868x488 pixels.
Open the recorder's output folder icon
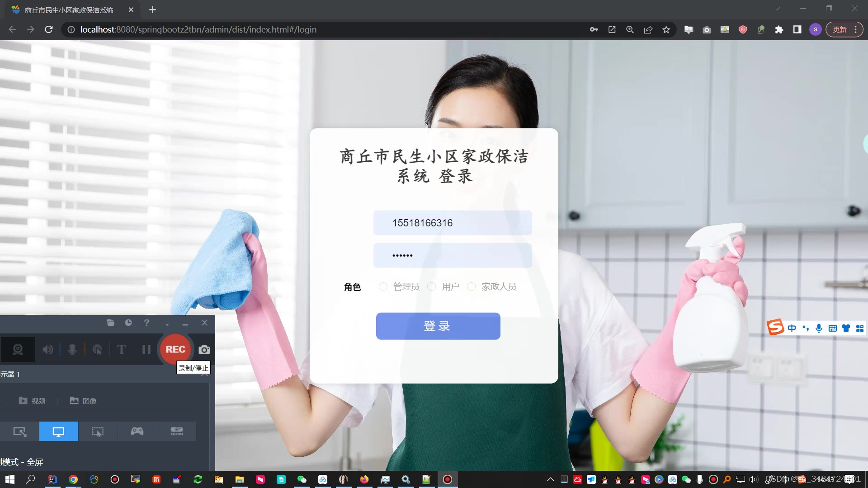click(110, 323)
